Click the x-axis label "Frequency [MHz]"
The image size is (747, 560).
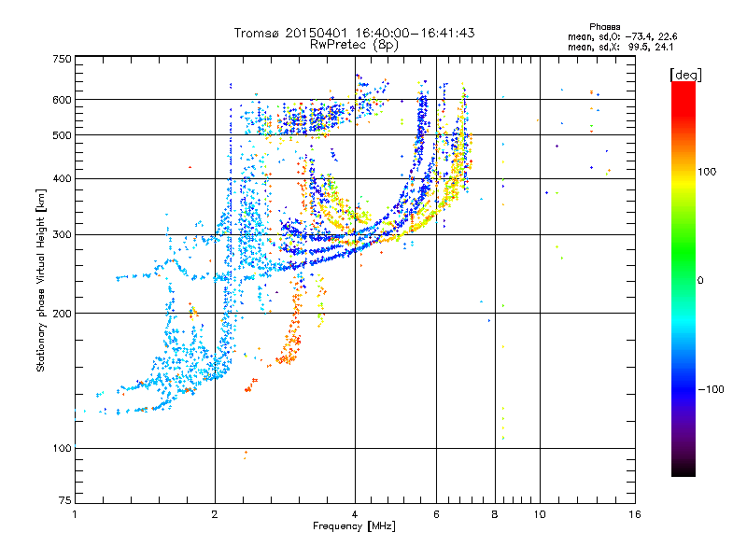pyautogui.click(x=354, y=526)
